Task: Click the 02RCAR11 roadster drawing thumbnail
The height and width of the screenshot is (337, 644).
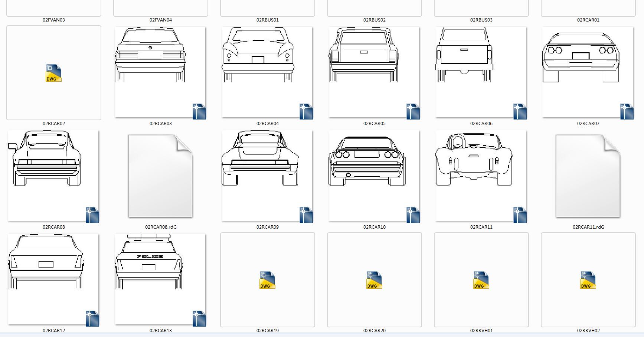Action: point(481,176)
